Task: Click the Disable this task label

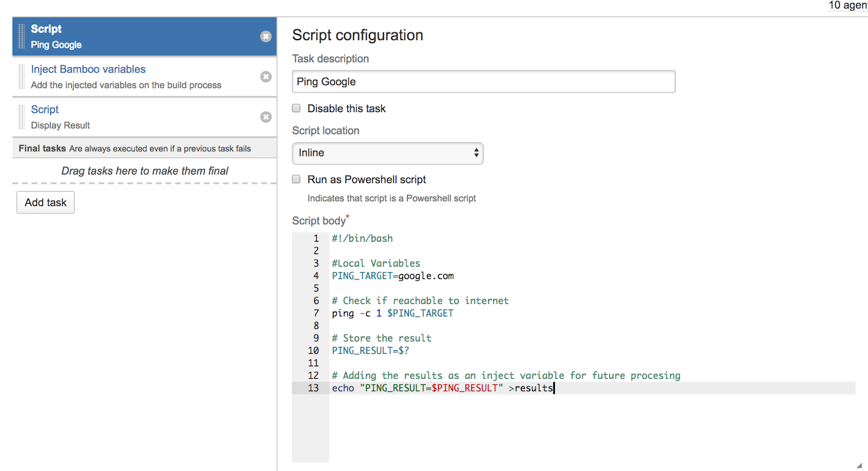Action: (347, 108)
